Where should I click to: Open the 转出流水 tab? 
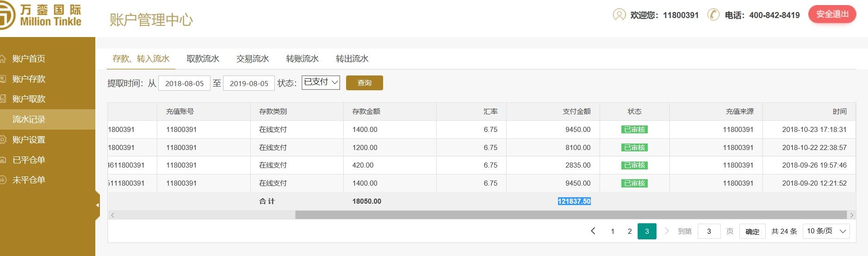click(x=352, y=59)
